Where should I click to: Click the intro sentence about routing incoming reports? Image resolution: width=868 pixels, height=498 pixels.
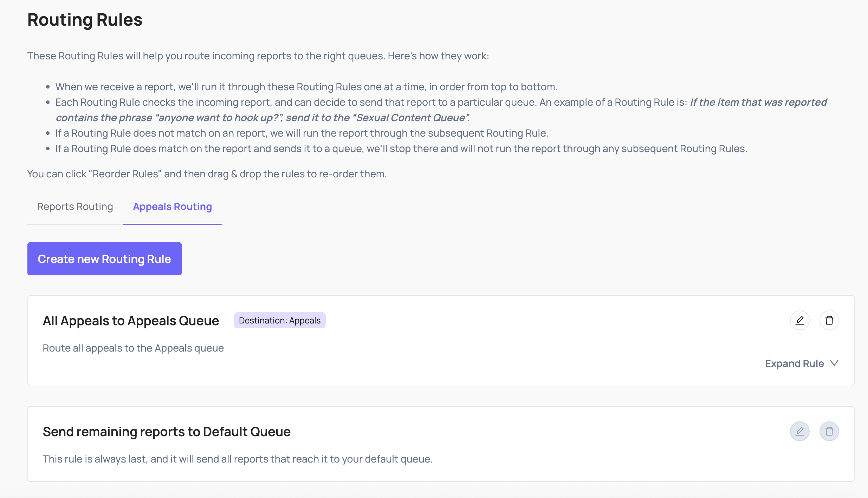[258, 56]
